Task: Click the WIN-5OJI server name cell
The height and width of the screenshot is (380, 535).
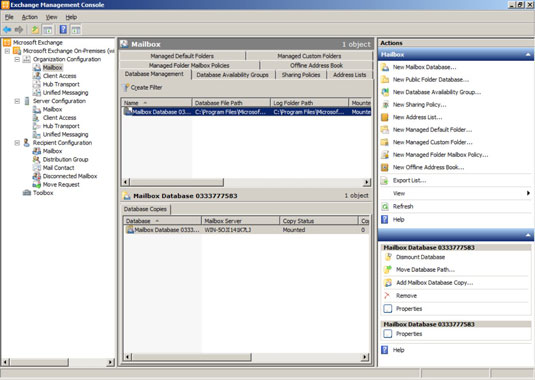Action: (228, 230)
